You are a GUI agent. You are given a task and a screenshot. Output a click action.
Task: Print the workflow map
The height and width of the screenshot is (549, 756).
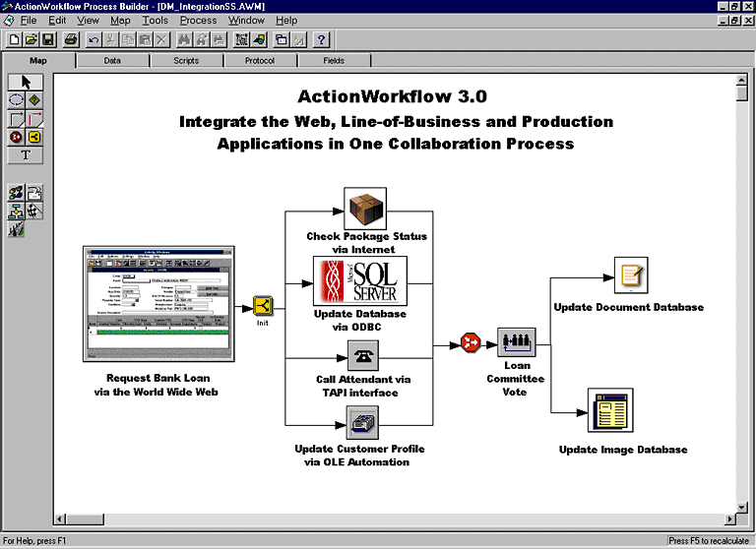71,39
